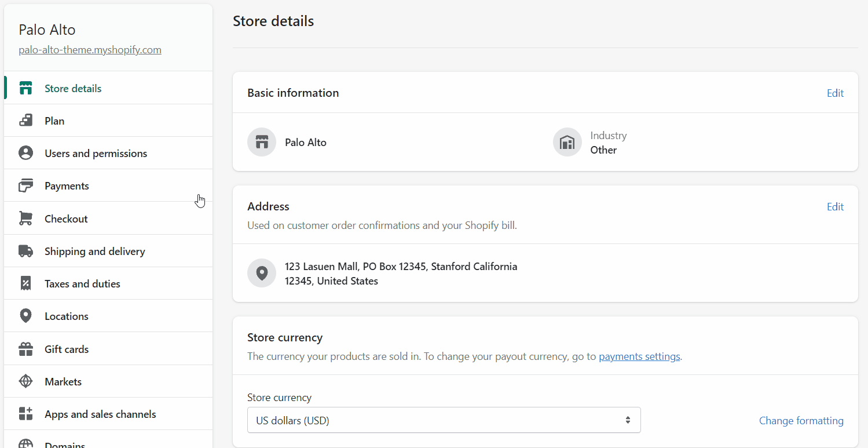868x448 pixels.
Task: Open the palo-alto-theme.myshopify.com store URL
Action: tap(90, 50)
